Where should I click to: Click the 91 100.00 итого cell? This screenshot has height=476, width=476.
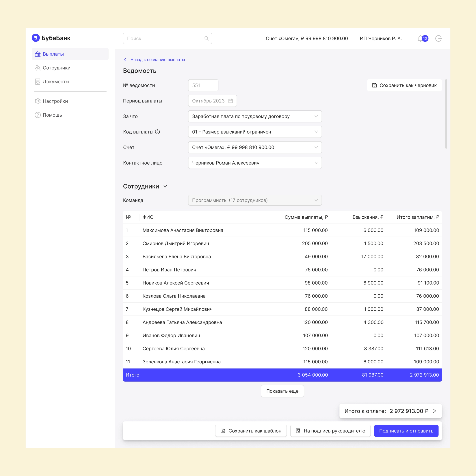click(x=428, y=283)
